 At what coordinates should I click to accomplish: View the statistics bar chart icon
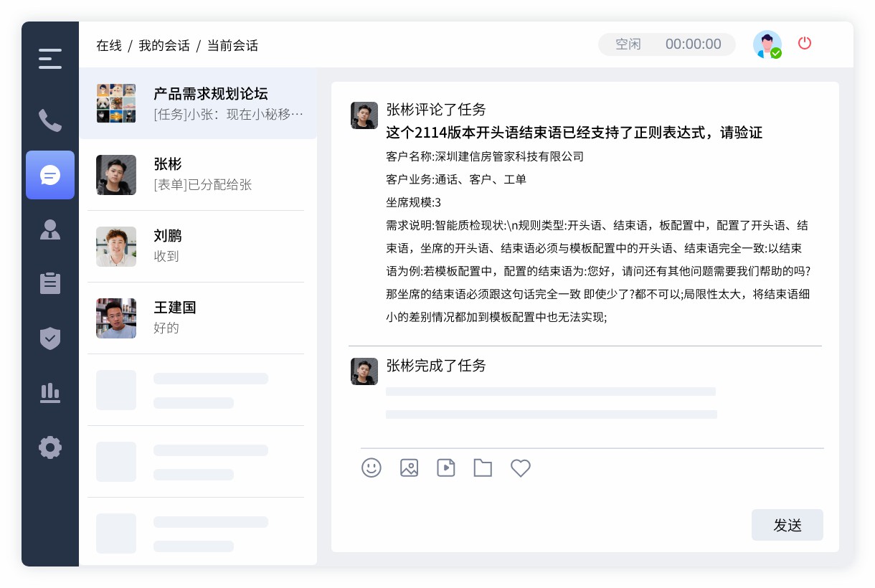50,393
